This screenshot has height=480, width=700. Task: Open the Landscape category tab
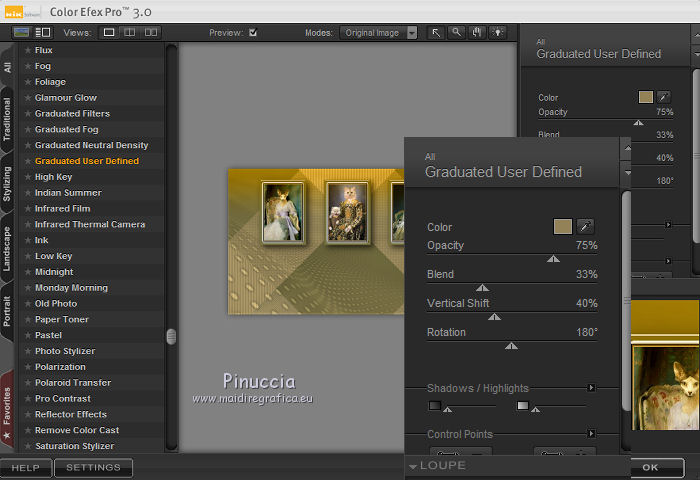click(7, 249)
